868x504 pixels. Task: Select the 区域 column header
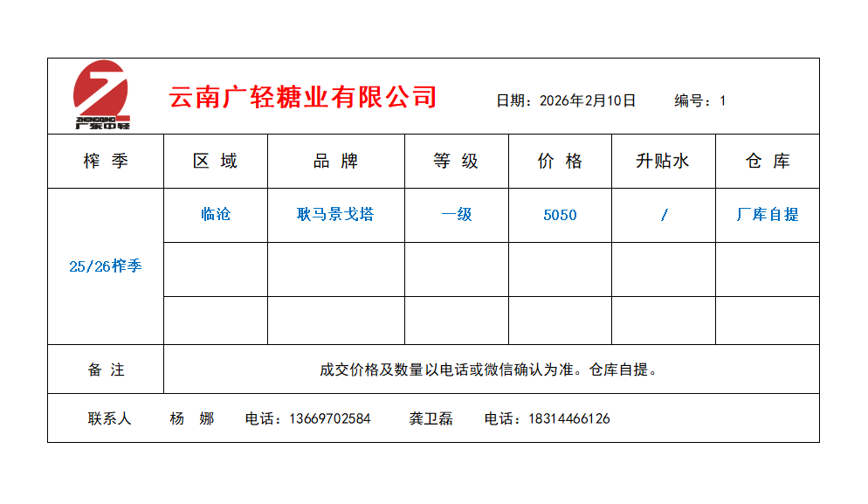click(215, 161)
